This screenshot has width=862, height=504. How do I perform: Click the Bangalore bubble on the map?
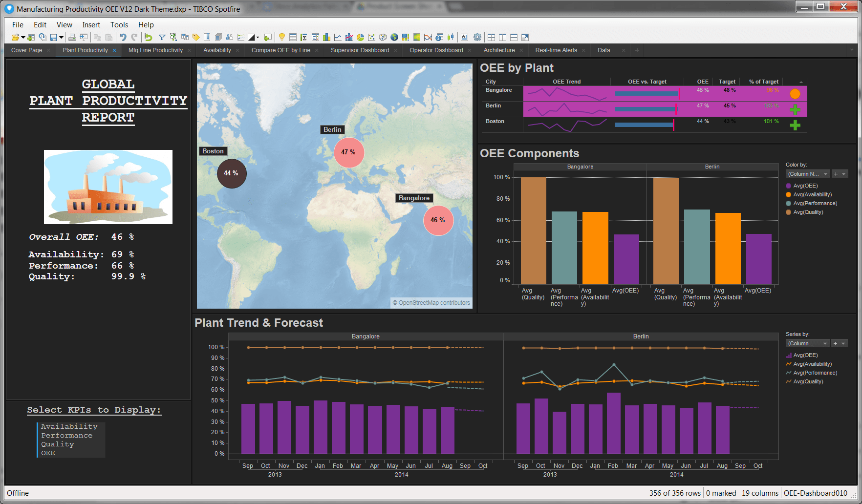click(x=438, y=220)
